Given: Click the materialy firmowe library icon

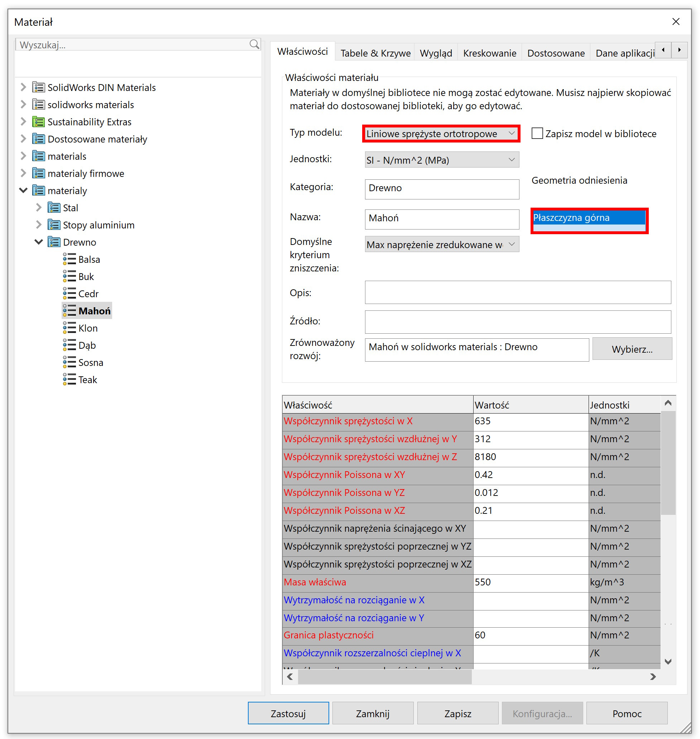Looking at the screenshot, I should click(38, 173).
